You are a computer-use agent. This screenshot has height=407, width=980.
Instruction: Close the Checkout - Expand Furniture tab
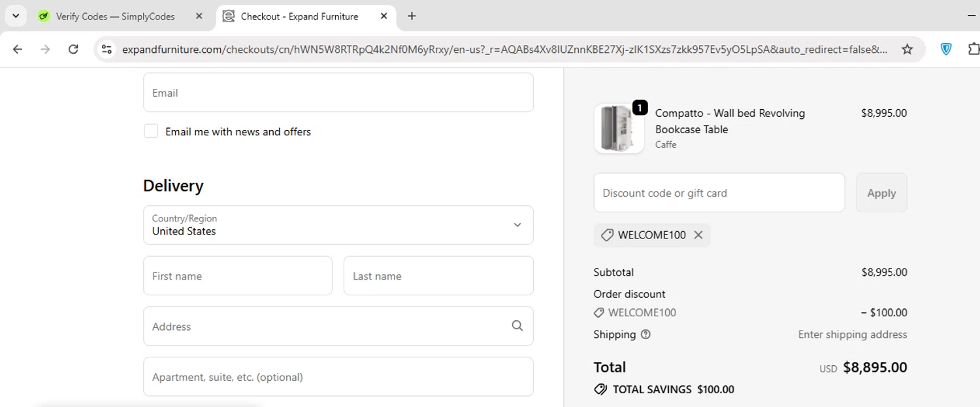384,16
